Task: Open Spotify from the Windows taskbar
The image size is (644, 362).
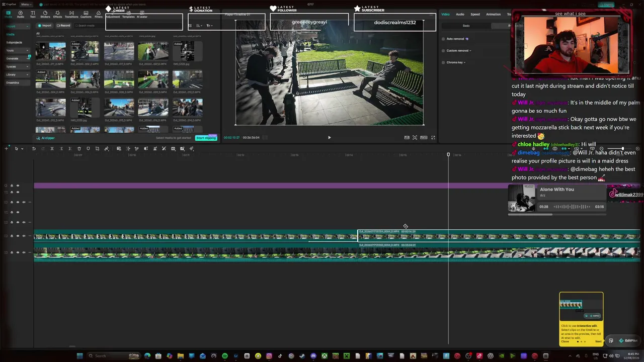Action: click(225, 356)
